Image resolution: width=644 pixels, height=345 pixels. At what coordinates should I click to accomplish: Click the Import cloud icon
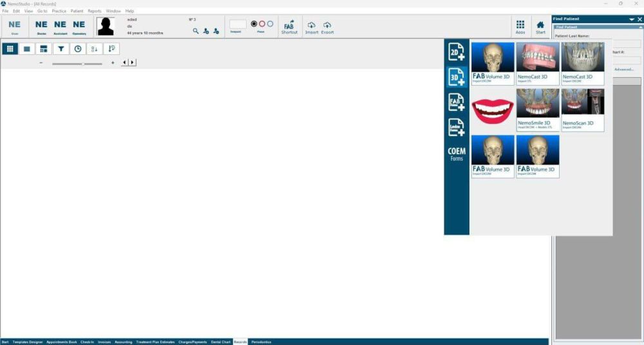click(312, 26)
